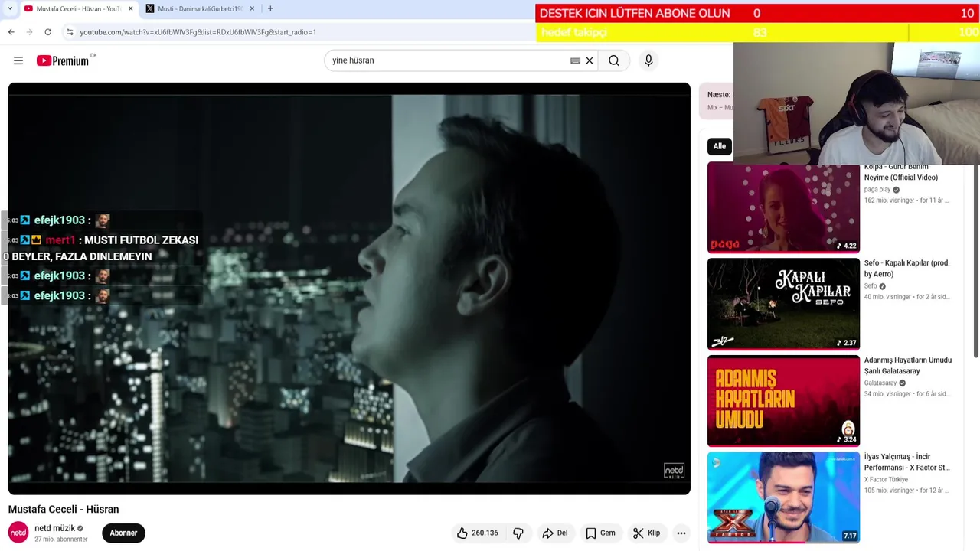Viewport: 980px width, 551px height.
Task: Open İlyas Yalçıntaş İncir Performansı title
Action: click(x=907, y=461)
